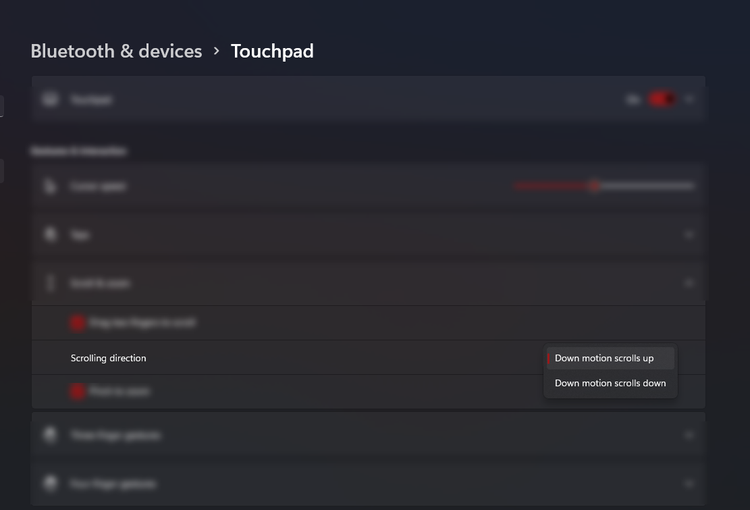The image size is (750, 510).
Task: Choose "Down motion scrolls down" option
Action: [x=610, y=383]
